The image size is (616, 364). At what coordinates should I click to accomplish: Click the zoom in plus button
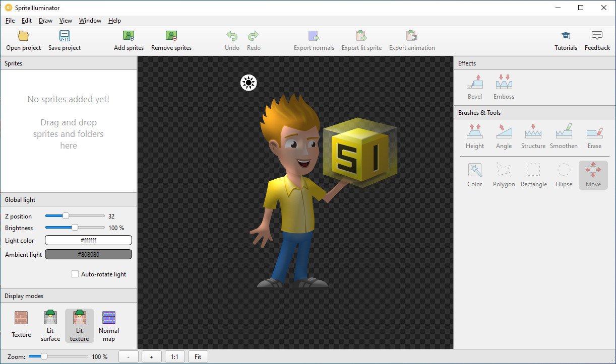pos(151,357)
